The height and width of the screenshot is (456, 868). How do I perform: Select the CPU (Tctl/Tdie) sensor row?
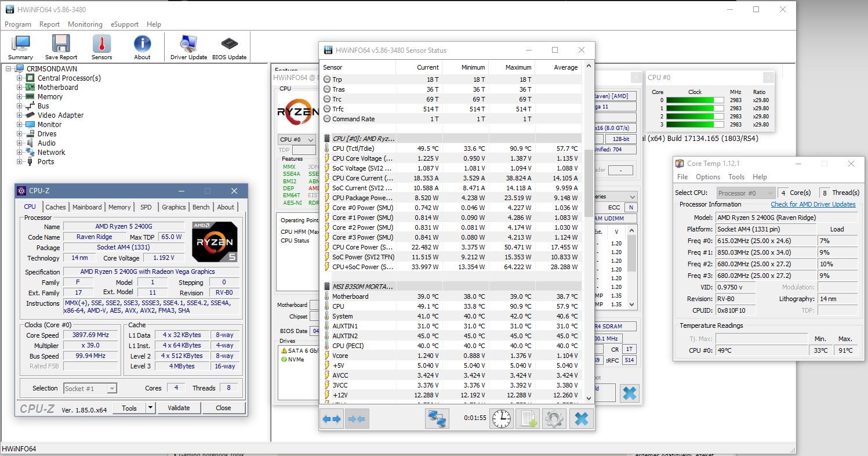click(x=451, y=149)
